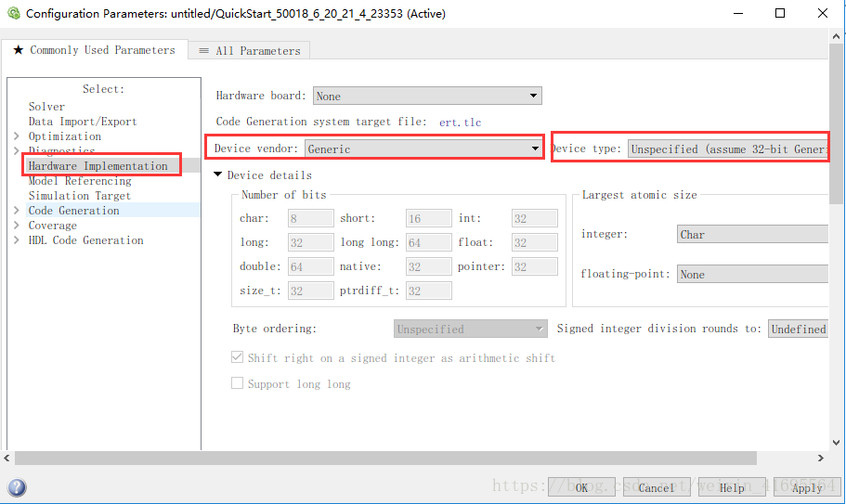Viewport: 846px width, 504px height.
Task: Click the Simulink gear icon in title bar
Action: 14,14
